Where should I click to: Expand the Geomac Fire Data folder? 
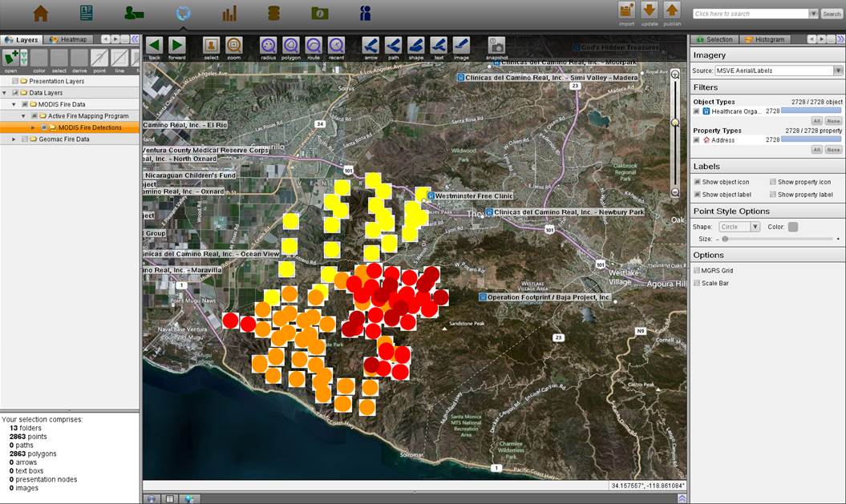click(14, 139)
